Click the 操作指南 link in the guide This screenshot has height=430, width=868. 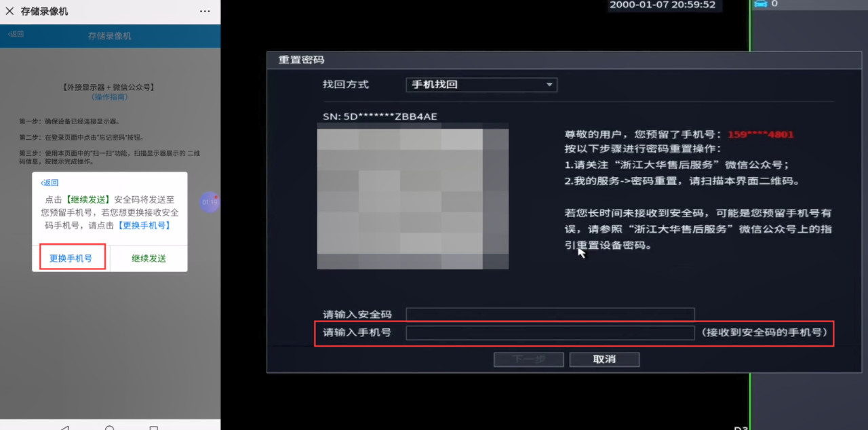click(x=109, y=97)
